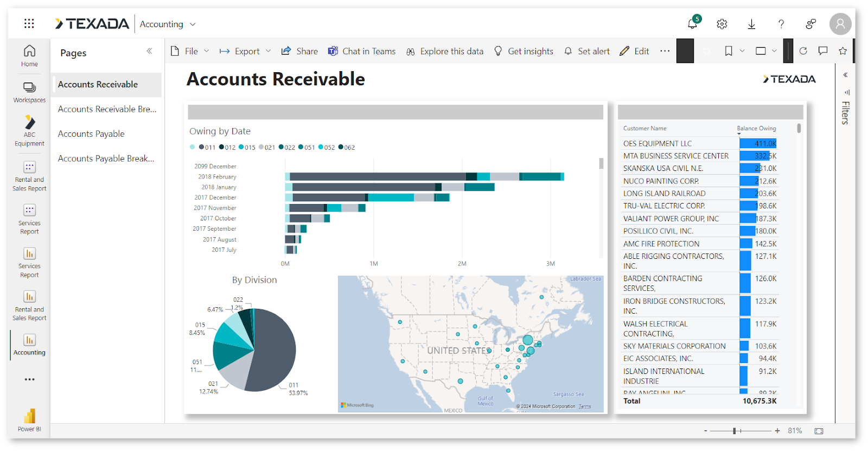This screenshot has width=868, height=451.
Task: Select LONG ISLAND RAILROAD row
Action: point(700,194)
